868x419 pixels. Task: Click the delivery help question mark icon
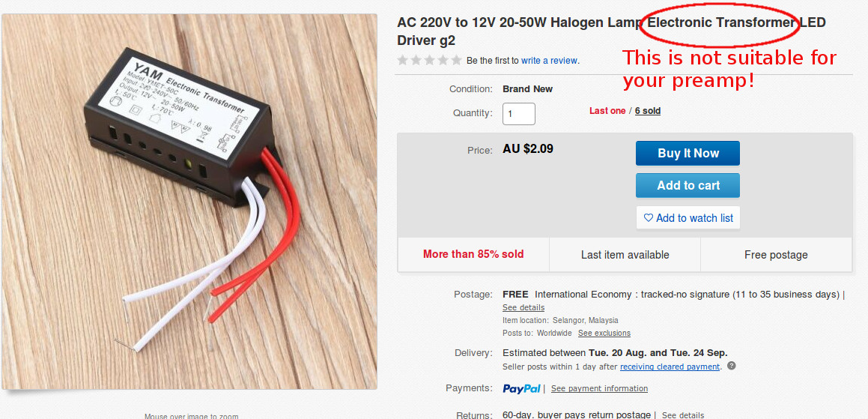click(732, 366)
